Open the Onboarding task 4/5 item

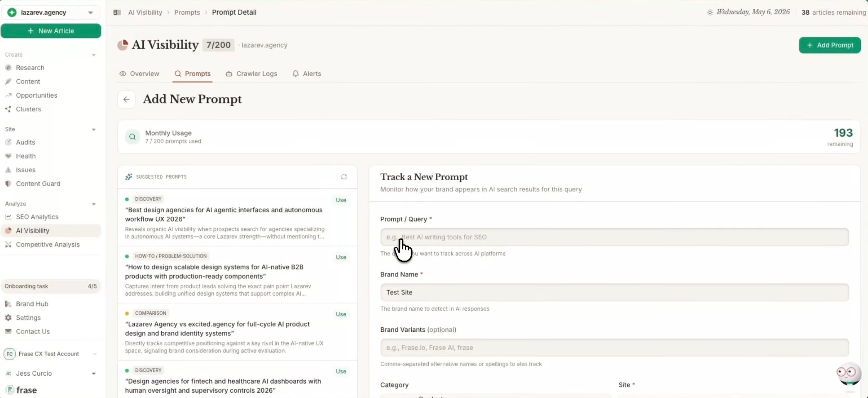click(x=50, y=286)
